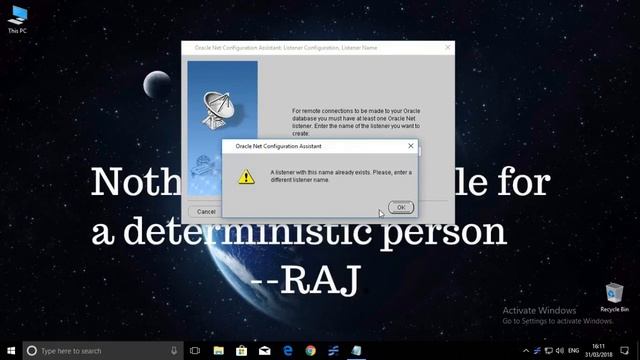Launch Google Chrome from the taskbar

pyautogui.click(x=311, y=351)
